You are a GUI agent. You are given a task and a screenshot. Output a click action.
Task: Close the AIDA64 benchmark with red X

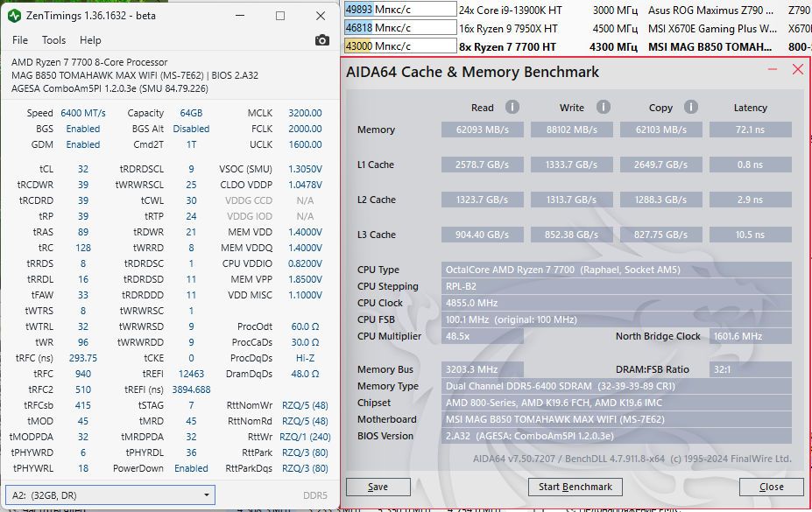point(798,69)
